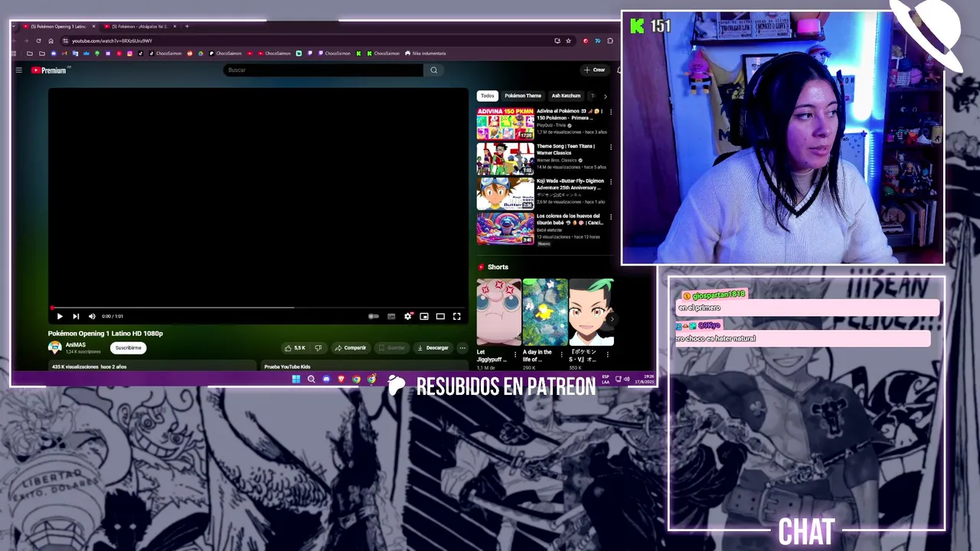The height and width of the screenshot is (551, 980).
Task: Toggle subtitles in the video player
Action: 391,316
